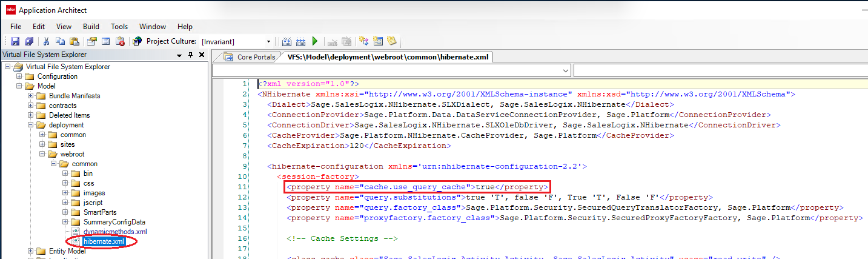The width and height of the screenshot is (868, 259).
Task: Expand the css folder
Action: click(x=65, y=183)
